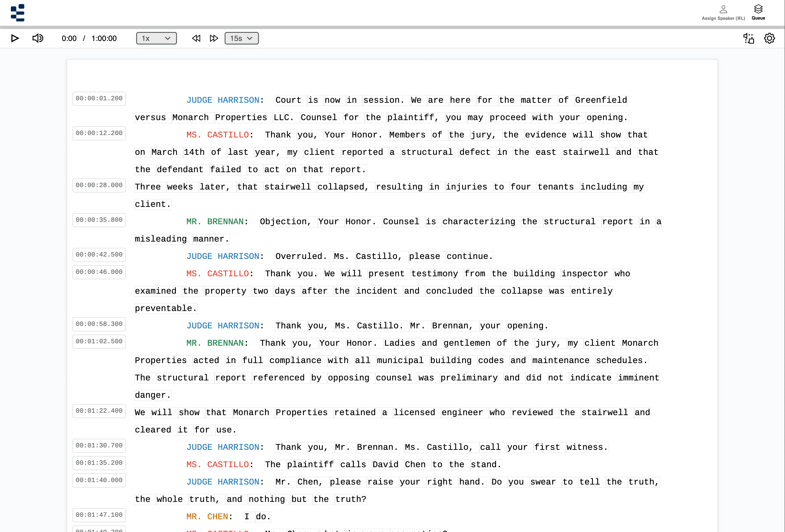Select timestamp 00:01:02.500

(x=99, y=342)
